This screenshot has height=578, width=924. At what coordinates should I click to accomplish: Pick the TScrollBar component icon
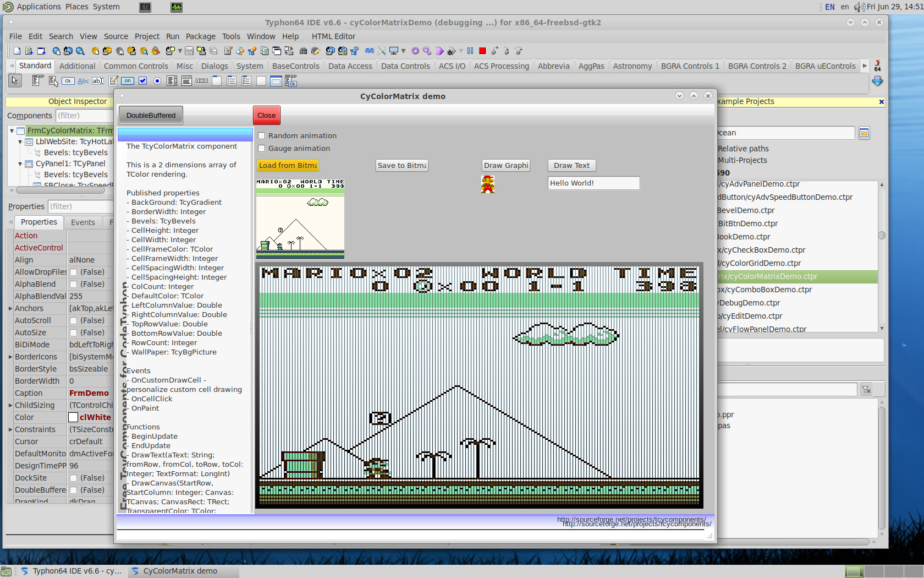click(202, 81)
